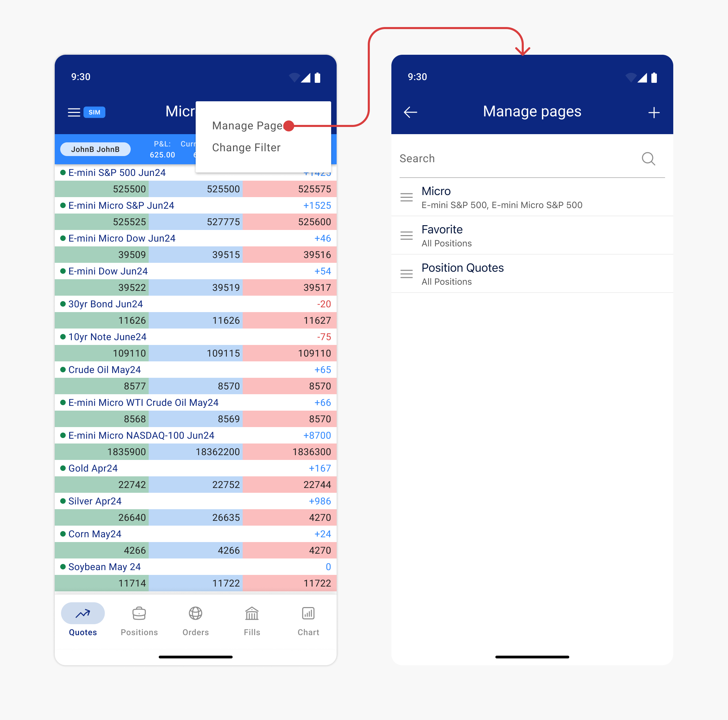Add a new page with the plus icon
This screenshot has width=728, height=720.
(x=654, y=112)
